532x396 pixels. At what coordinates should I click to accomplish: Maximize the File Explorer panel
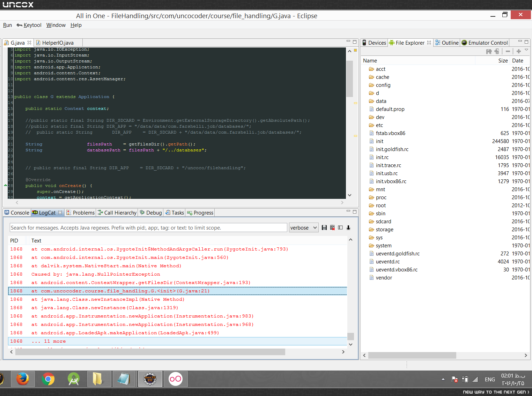pyautogui.click(x=526, y=42)
